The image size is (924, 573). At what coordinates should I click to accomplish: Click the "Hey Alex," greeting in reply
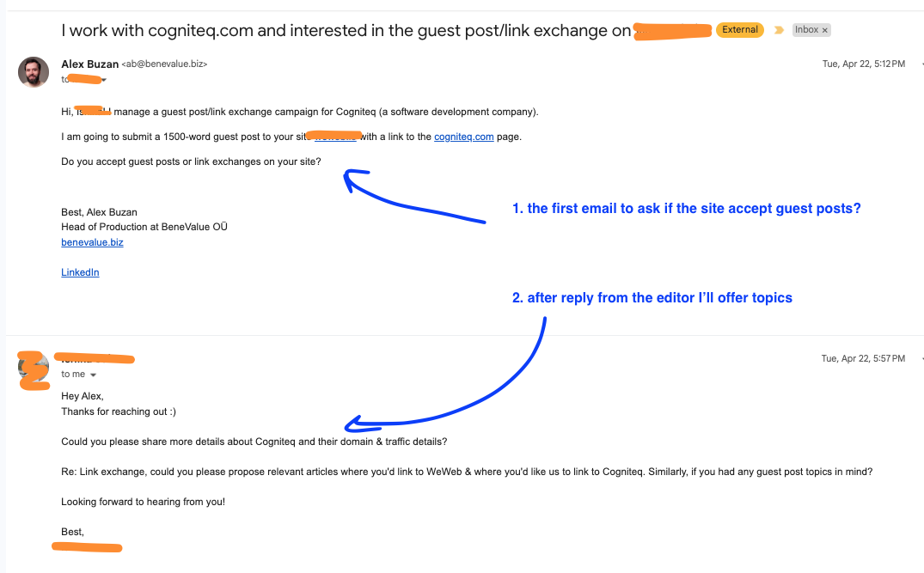pos(83,396)
